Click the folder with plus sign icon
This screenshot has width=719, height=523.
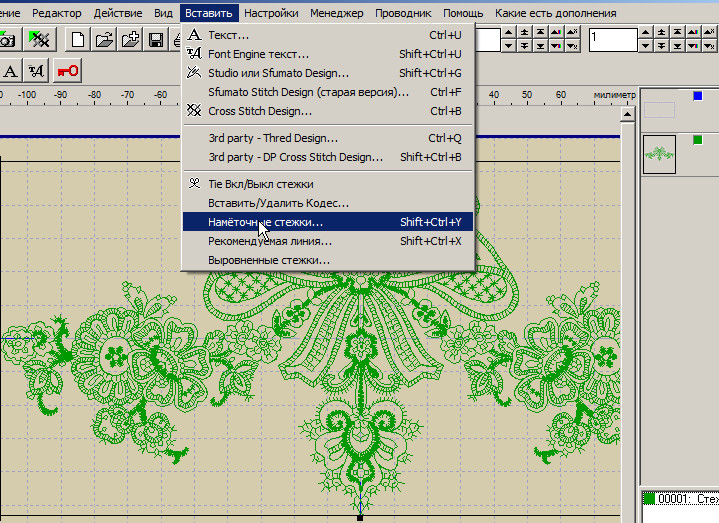coord(130,39)
